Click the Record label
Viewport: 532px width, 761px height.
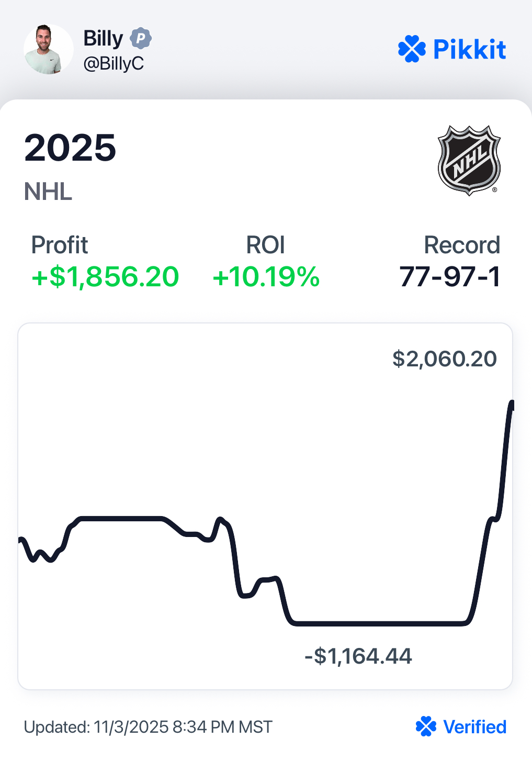[x=461, y=245]
